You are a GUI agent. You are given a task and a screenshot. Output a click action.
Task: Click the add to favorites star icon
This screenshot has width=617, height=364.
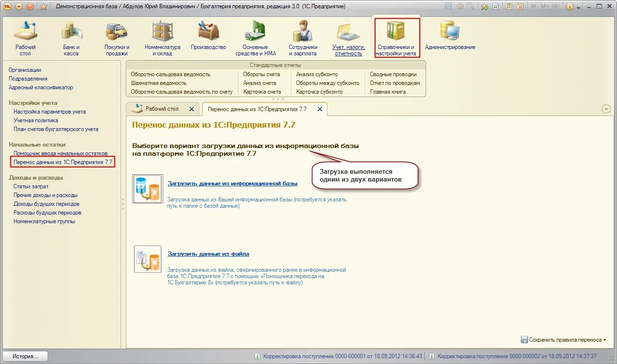point(484,6)
